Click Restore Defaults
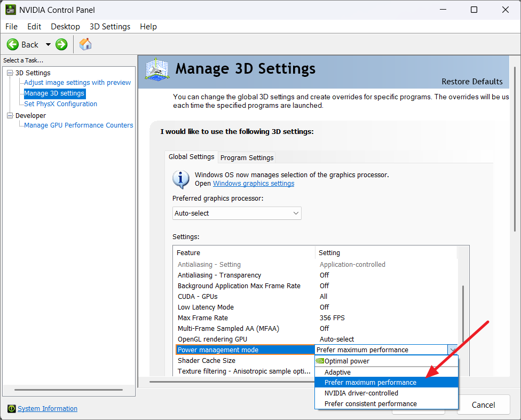 [x=472, y=82]
